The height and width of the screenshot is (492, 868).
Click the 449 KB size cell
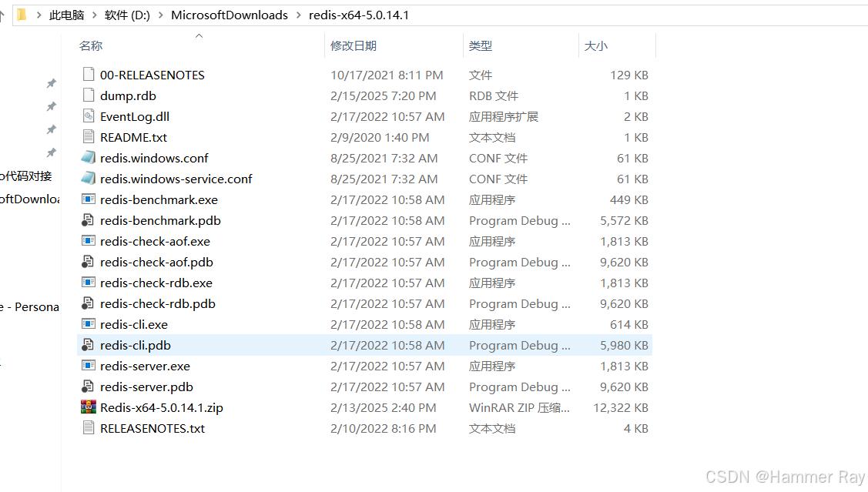pyautogui.click(x=628, y=199)
